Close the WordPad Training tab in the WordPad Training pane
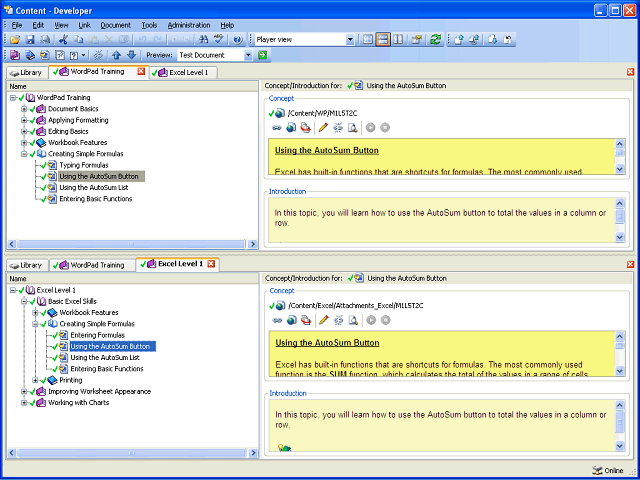This screenshot has width=640, height=480. click(x=141, y=72)
